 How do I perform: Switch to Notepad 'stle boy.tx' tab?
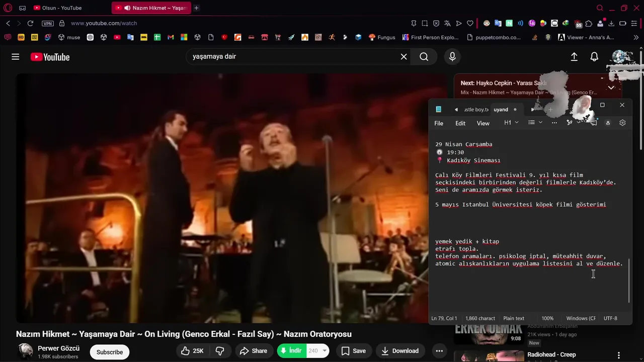pyautogui.click(x=476, y=110)
